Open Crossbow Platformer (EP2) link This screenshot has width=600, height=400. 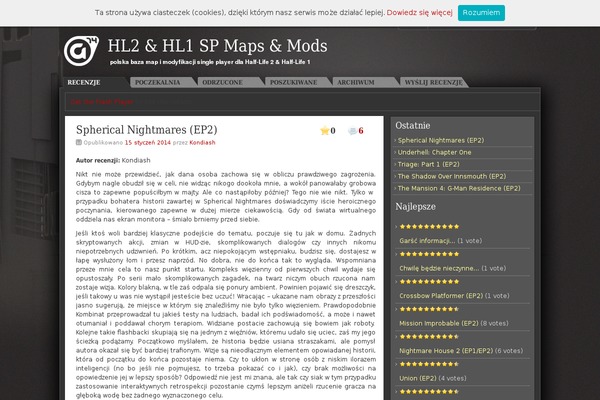point(441,296)
